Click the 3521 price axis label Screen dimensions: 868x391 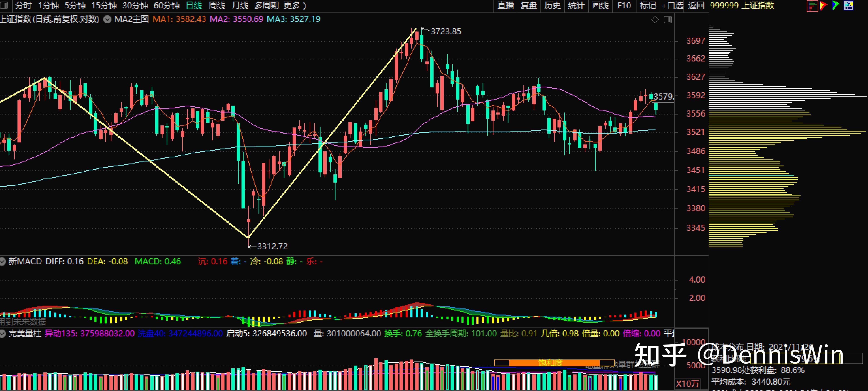695,132
